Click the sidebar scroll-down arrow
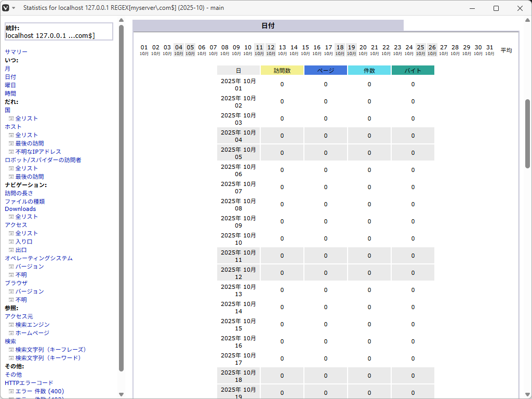 [x=121, y=394]
